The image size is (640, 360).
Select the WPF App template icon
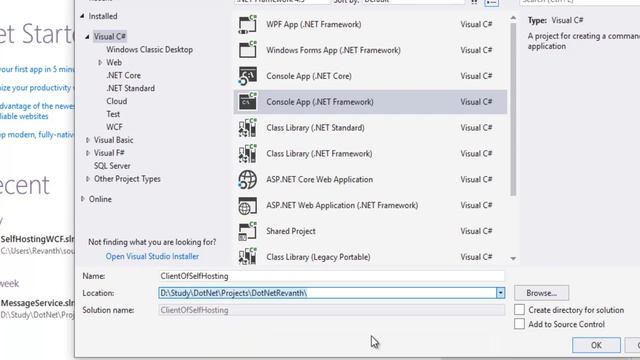click(247, 24)
